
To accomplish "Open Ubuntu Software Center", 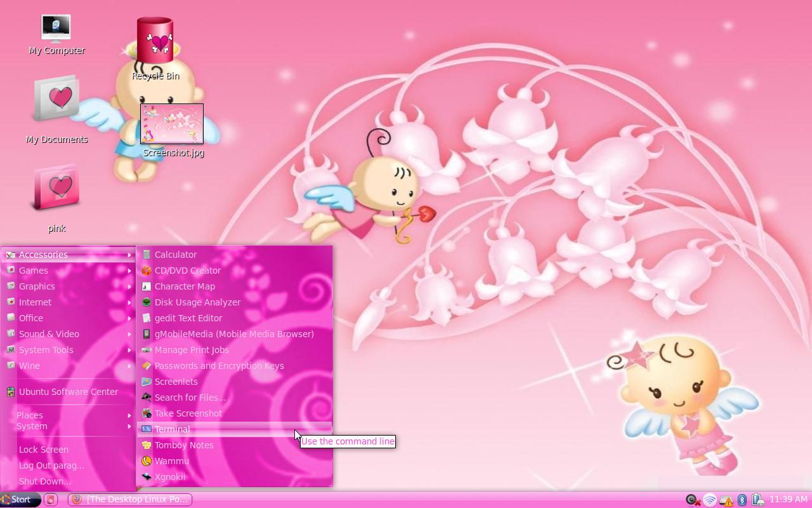I will pos(69,392).
